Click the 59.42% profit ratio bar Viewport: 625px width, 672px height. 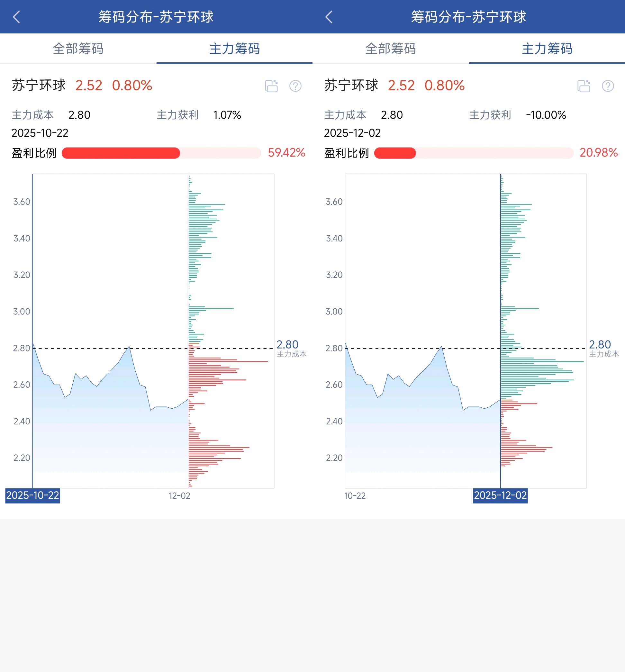(161, 153)
